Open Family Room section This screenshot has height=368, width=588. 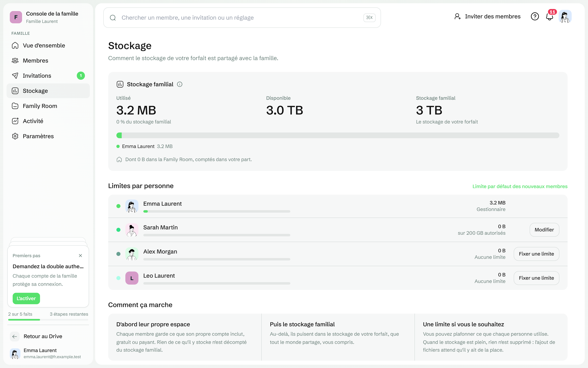pos(48,106)
